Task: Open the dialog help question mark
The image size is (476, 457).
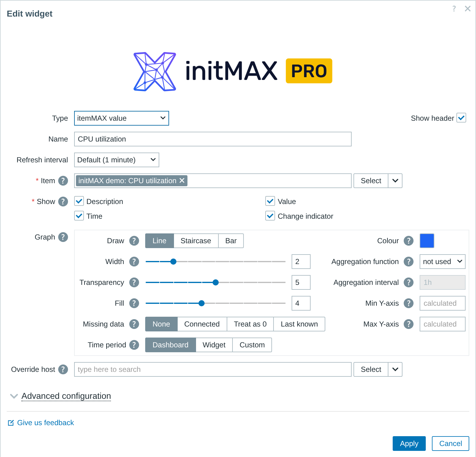Action: (x=454, y=9)
